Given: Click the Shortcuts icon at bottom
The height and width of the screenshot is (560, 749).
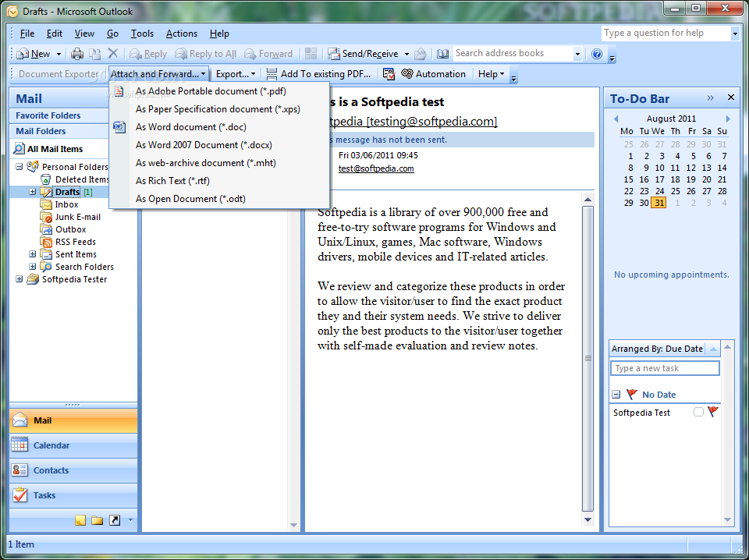Looking at the screenshot, I should pos(115,520).
